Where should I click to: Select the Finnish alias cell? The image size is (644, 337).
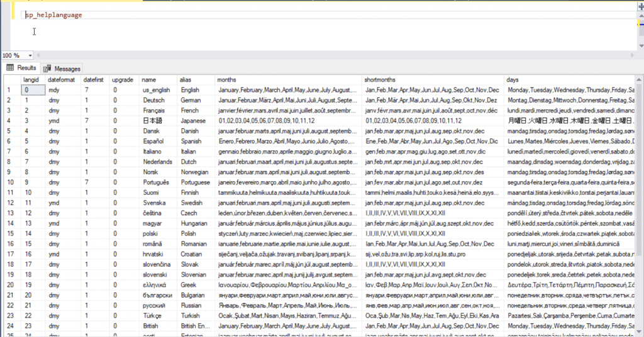[x=196, y=192]
